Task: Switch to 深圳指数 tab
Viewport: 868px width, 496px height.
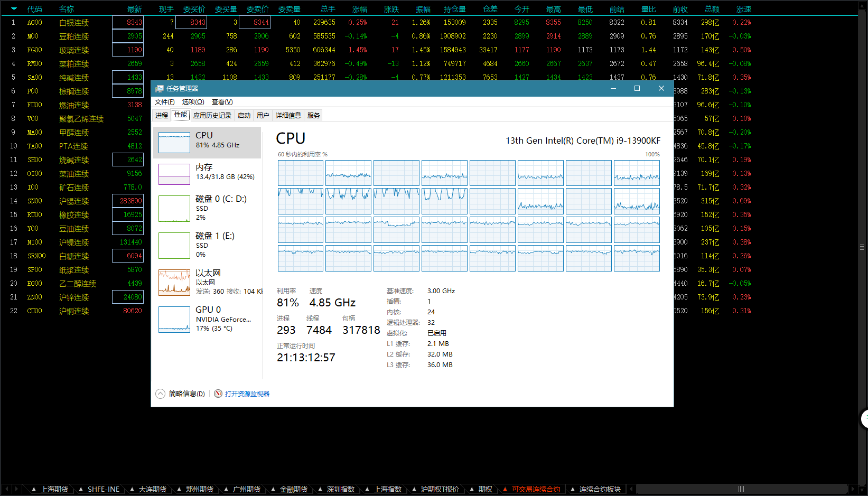Action: pos(341,489)
